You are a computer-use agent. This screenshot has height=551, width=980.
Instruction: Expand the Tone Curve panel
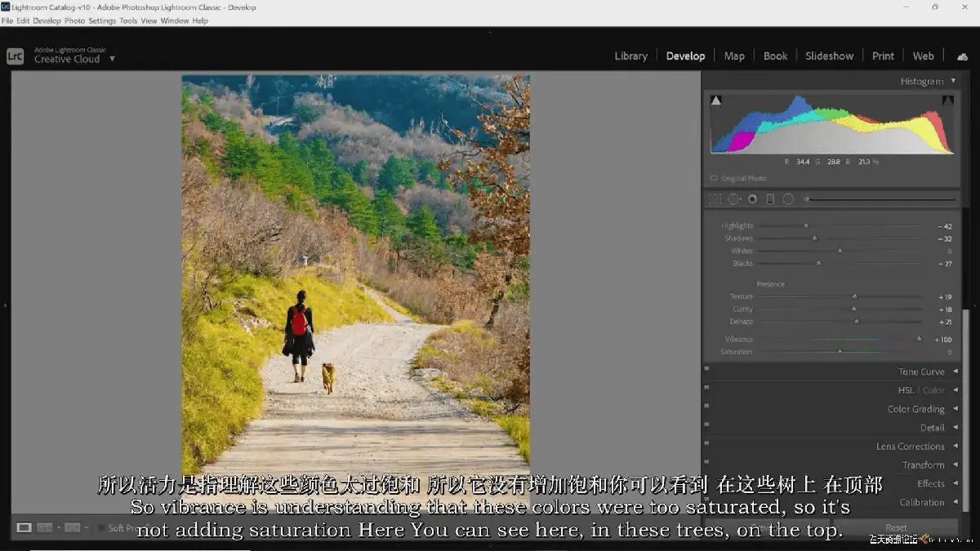955,371
